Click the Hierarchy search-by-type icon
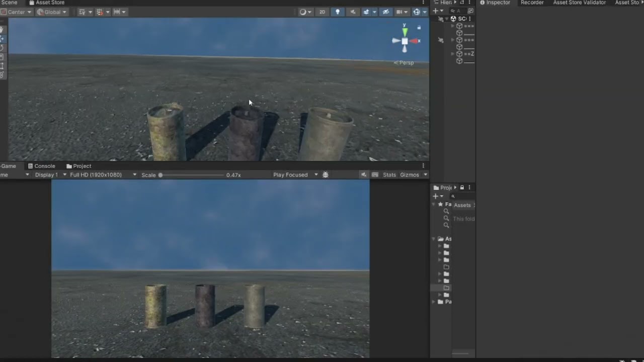Screen dimensions: 644x362 tap(470, 11)
